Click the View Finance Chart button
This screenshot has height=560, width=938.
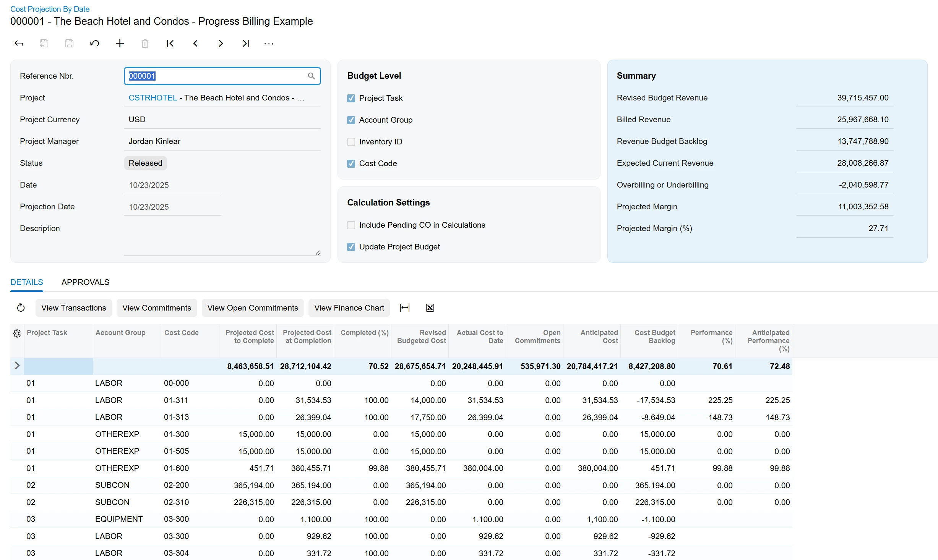(x=349, y=308)
